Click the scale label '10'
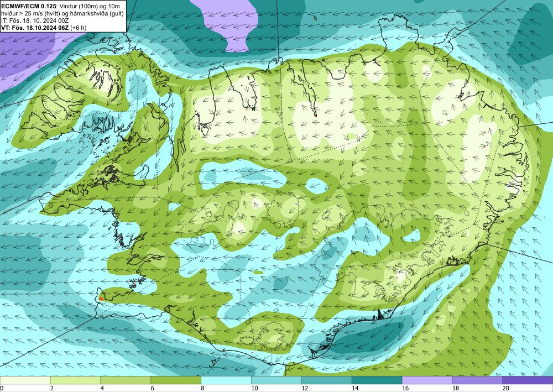Viewport: 553px width, 392px height. pyautogui.click(x=254, y=388)
